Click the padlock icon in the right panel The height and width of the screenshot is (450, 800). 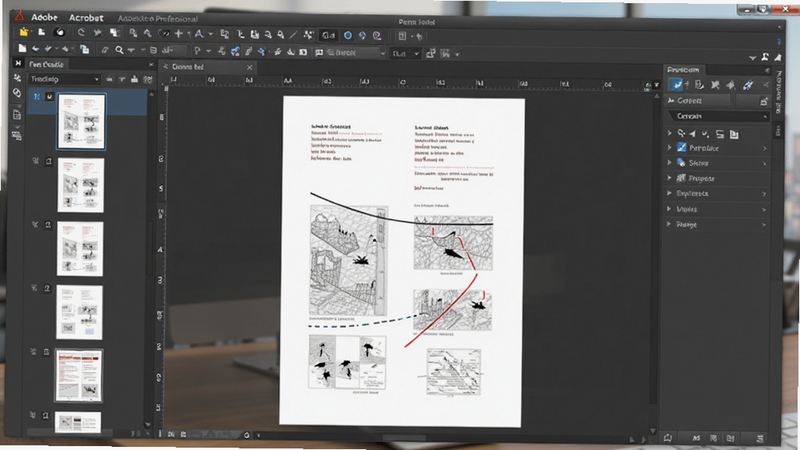[764, 101]
